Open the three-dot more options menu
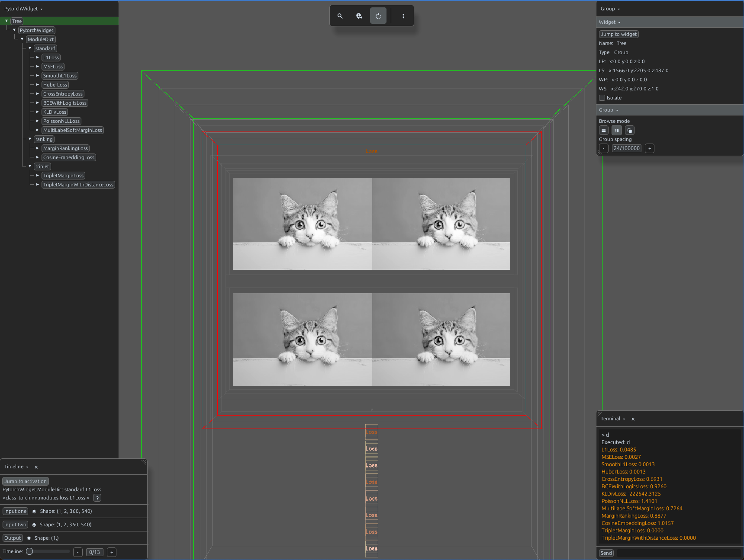The height and width of the screenshot is (560, 744). [x=403, y=16]
